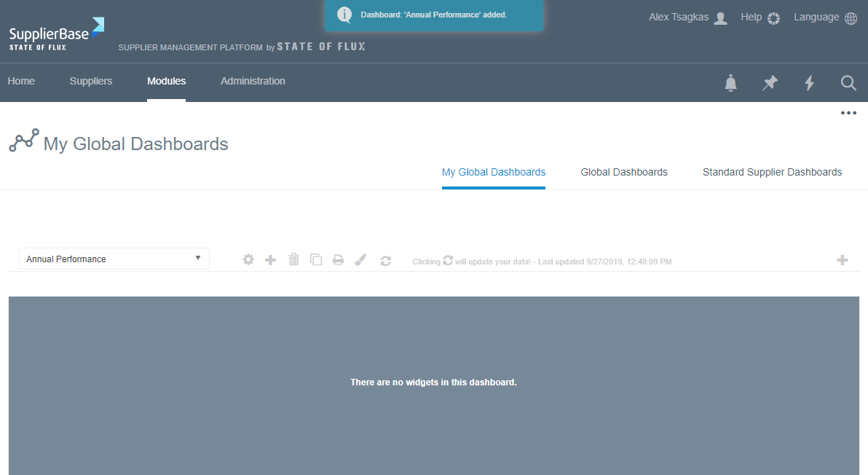868x475 pixels.
Task: Open the Suppliers menu
Action: 91,82
